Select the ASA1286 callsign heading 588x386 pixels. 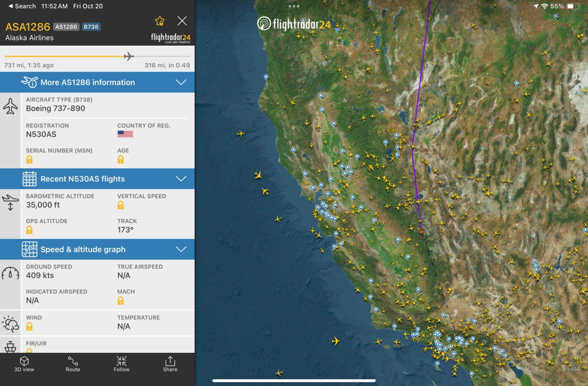(x=27, y=27)
